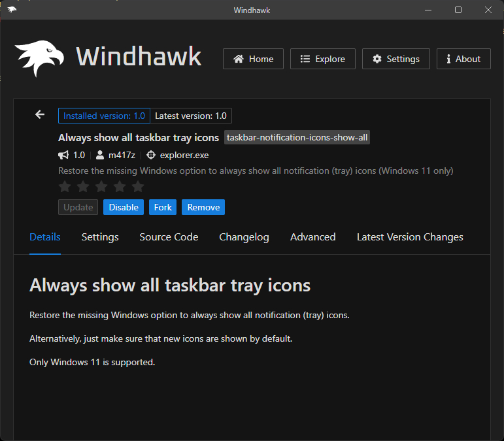The height and width of the screenshot is (441, 504).
Task: Remove the installed mod
Action: pos(203,207)
